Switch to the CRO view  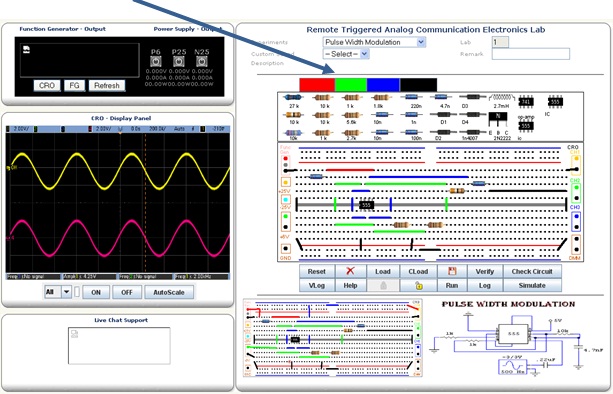[x=47, y=85]
